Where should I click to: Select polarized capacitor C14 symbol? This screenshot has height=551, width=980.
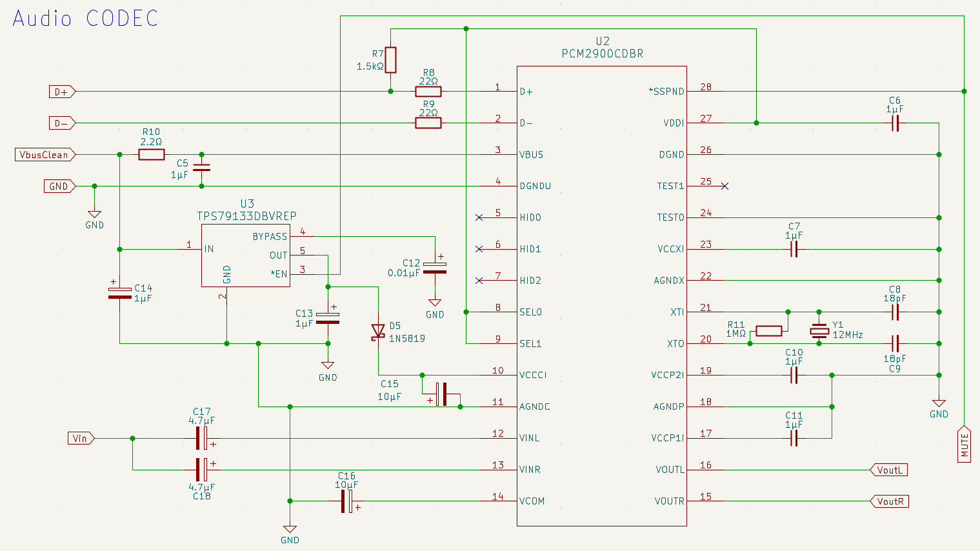(x=120, y=292)
